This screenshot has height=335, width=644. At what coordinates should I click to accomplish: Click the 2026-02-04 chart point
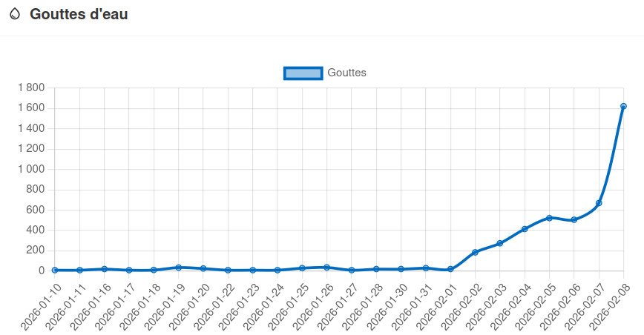point(525,229)
